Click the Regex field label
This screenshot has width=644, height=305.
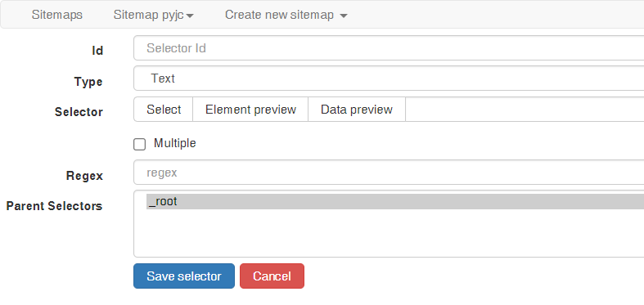[x=84, y=176]
